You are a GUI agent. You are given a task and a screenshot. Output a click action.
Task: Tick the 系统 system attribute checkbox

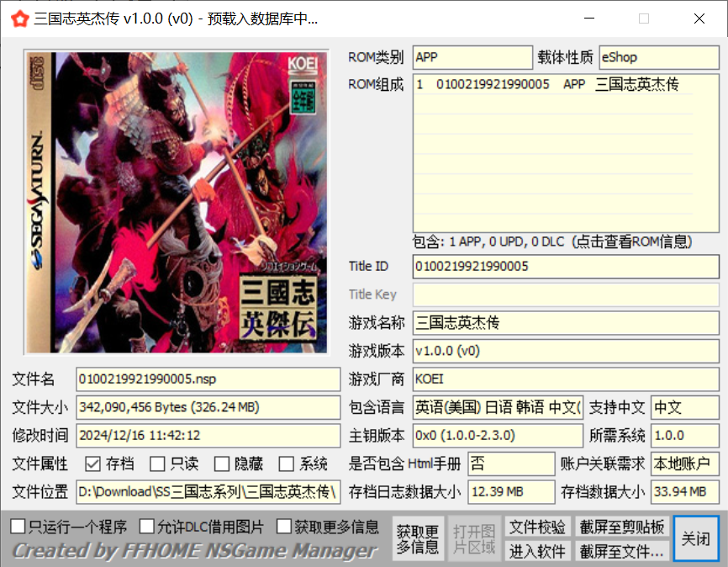click(x=286, y=464)
